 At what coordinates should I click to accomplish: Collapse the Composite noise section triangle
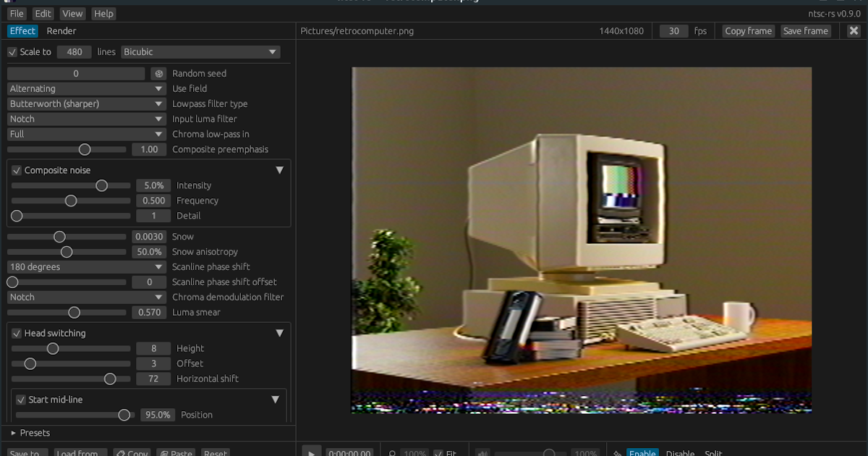coord(280,171)
